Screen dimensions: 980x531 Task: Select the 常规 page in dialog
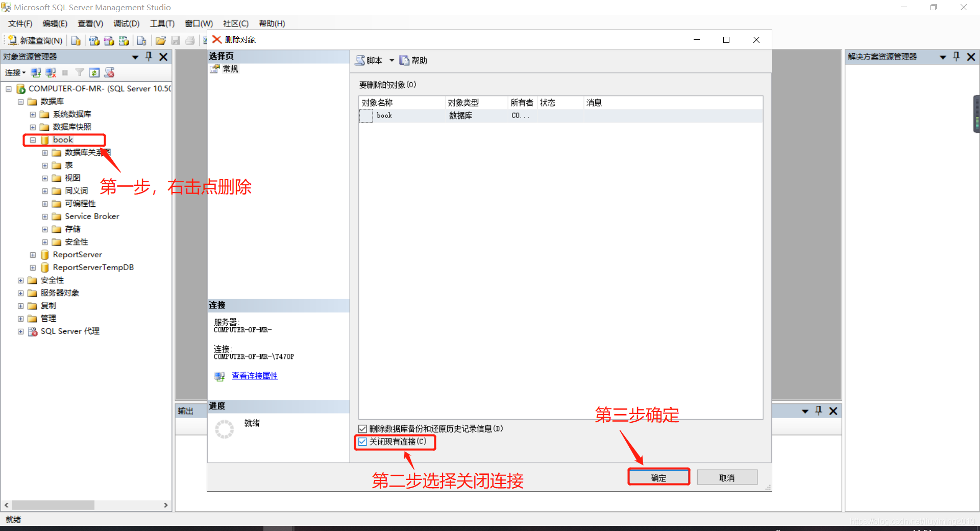click(225, 69)
